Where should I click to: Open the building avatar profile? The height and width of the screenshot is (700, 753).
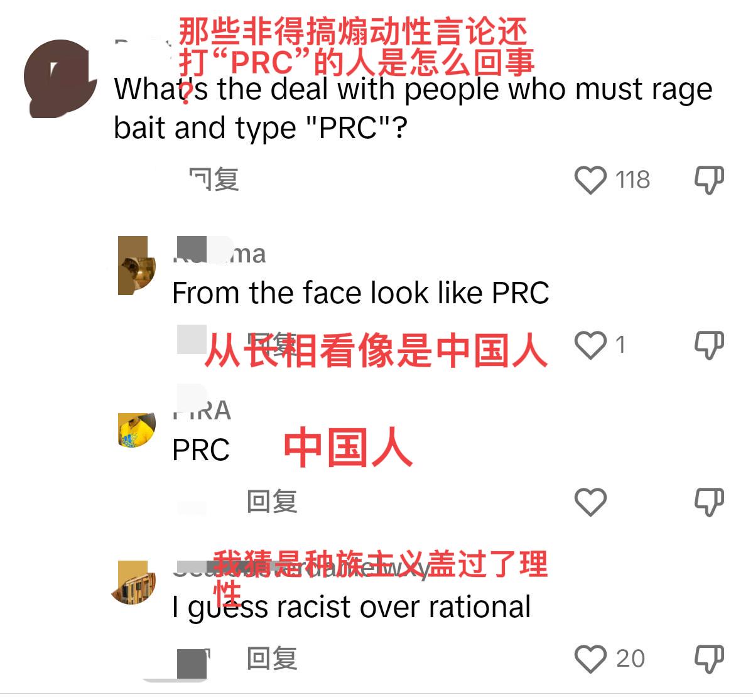(x=134, y=583)
